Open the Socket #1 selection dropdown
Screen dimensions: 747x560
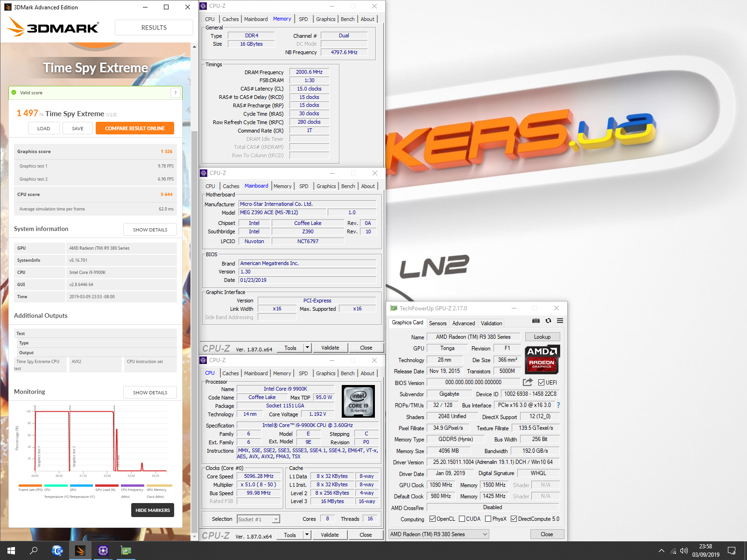258,519
